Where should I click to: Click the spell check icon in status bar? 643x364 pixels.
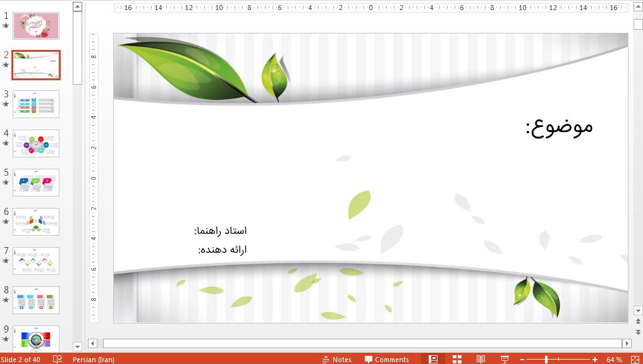click(58, 359)
